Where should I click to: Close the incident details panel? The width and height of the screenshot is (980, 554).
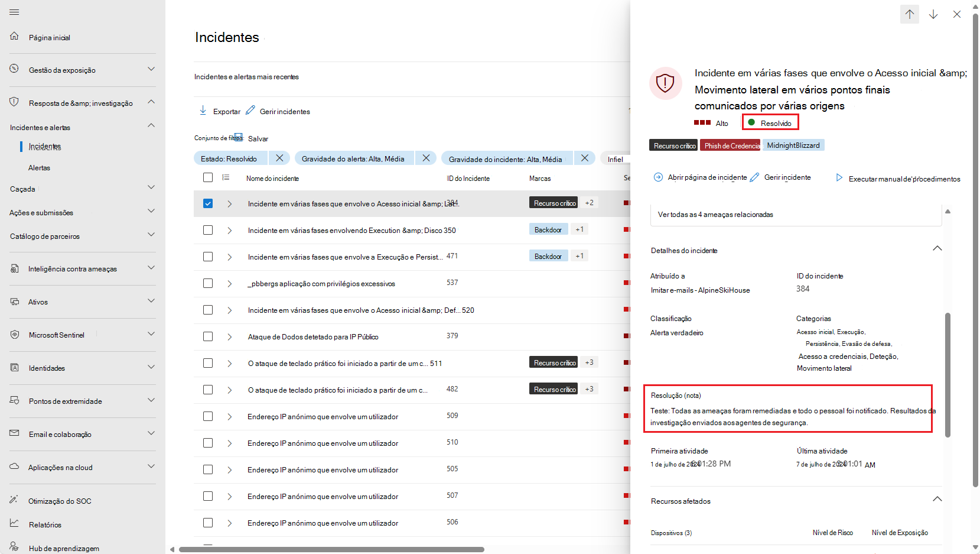[957, 14]
